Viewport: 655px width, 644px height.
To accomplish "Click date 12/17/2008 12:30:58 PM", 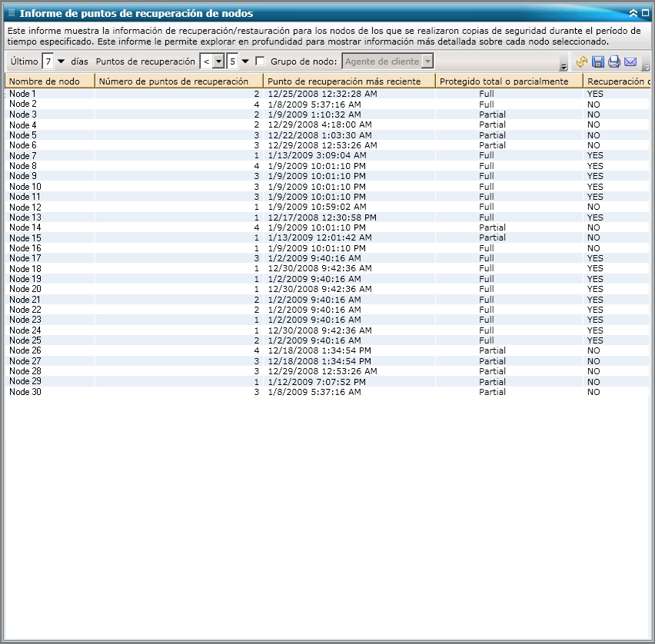I will tap(322, 217).
